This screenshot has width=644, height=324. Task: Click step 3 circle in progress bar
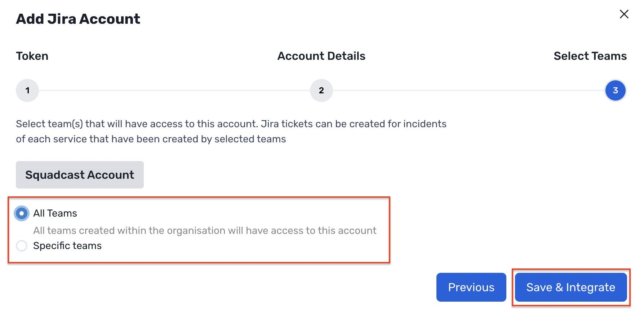(615, 90)
